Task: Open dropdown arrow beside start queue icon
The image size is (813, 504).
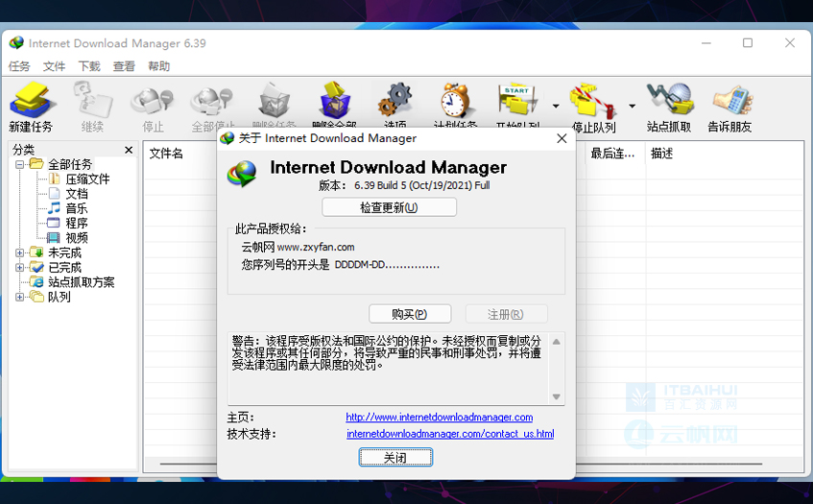Action: tap(556, 107)
